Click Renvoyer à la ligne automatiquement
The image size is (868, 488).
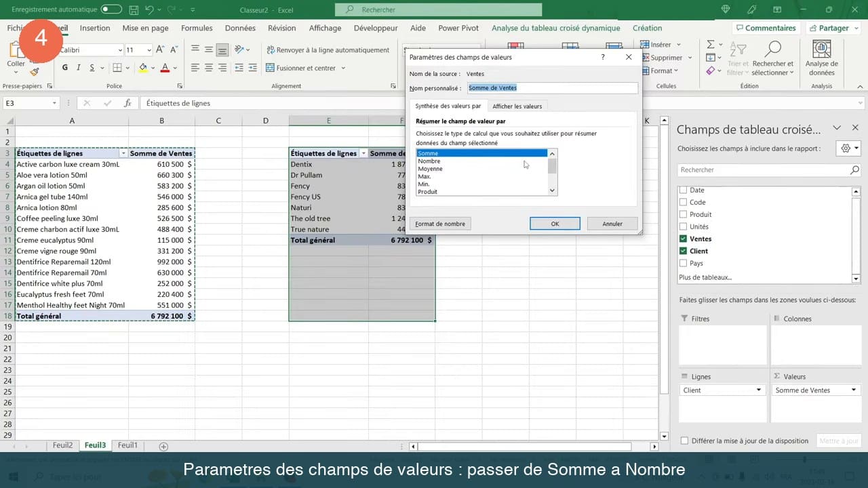[328, 50]
